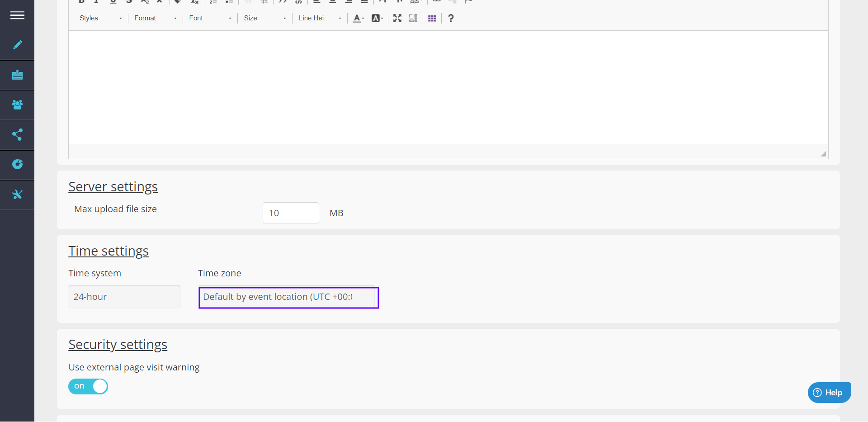Click the question mark editor help icon

point(451,18)
